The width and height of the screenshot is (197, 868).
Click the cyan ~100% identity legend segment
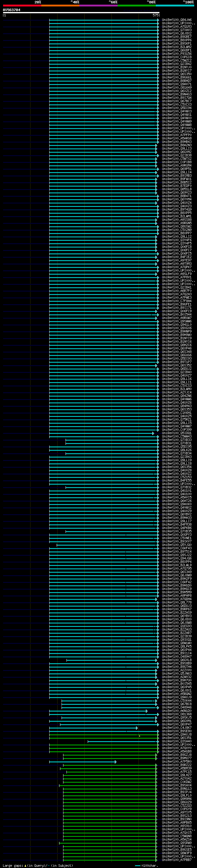(175, 6)
